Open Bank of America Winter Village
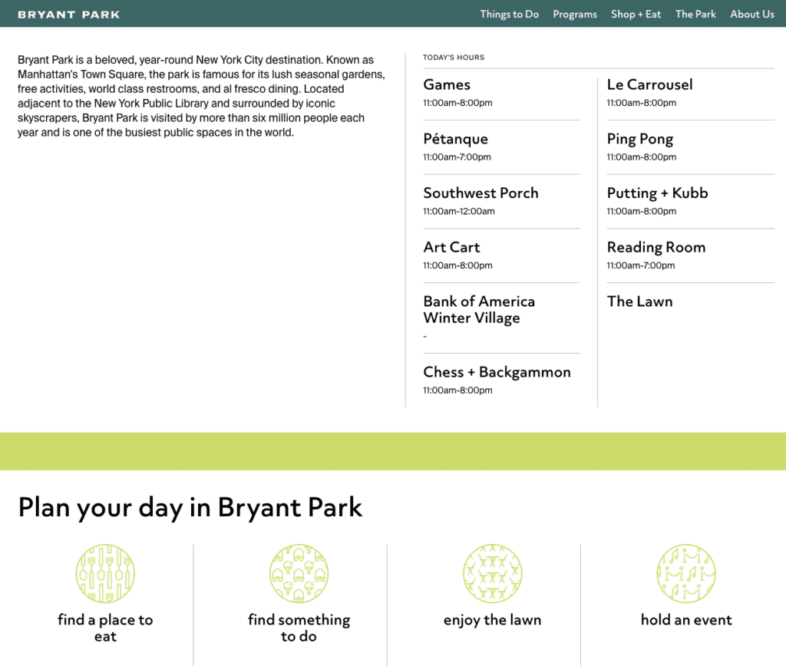The image size is (786, 672). (479, 310)
